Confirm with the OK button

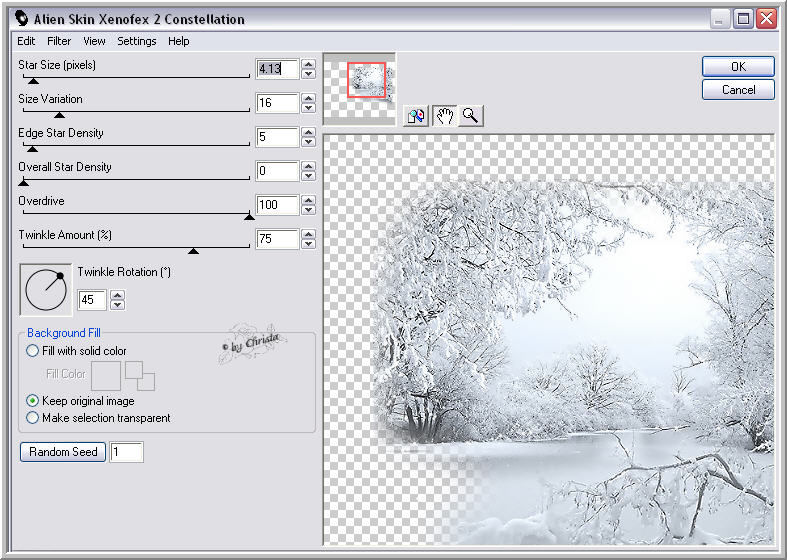click(738, 67)
